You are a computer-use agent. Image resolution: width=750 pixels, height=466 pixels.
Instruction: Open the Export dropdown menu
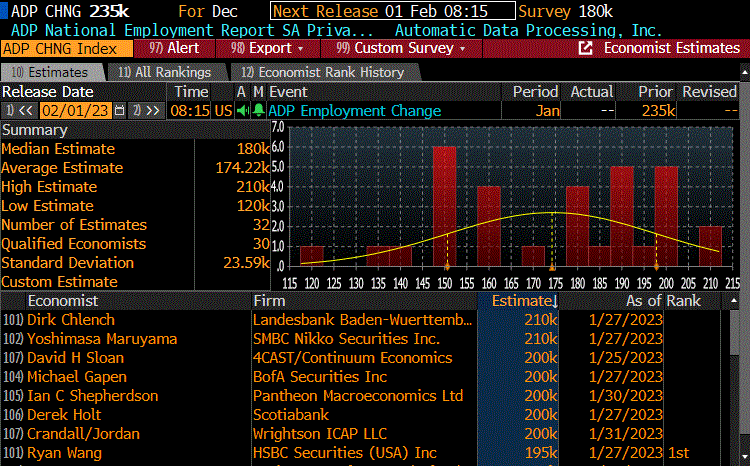point(267,48)
